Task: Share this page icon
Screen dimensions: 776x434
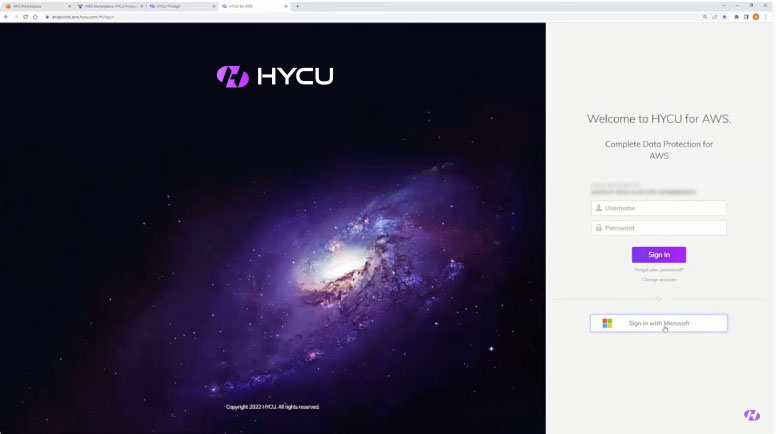Action: click(715, 17)
